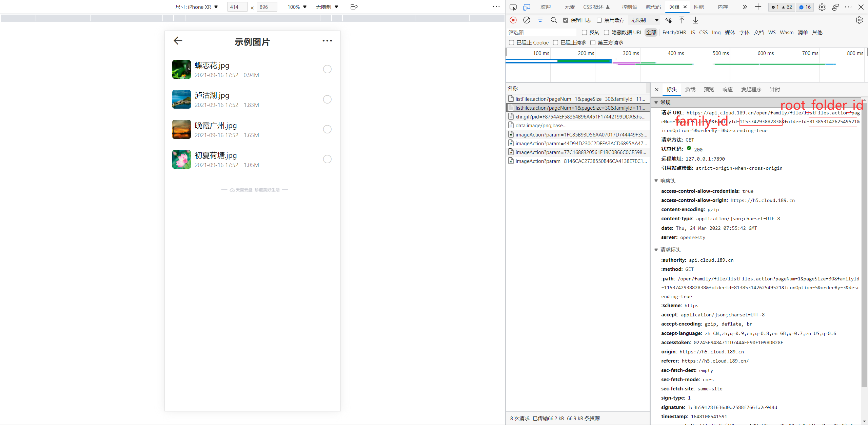Open DevTools settings gear
The image size is (868, 425).
(x=822, y=7)
